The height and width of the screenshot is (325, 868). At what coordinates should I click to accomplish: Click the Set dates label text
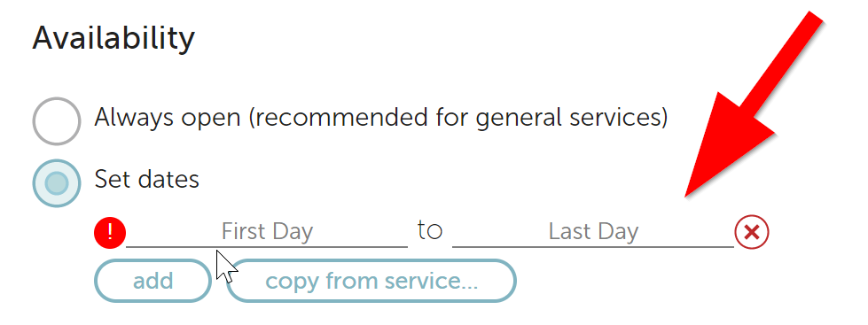(x=146, y=179)
